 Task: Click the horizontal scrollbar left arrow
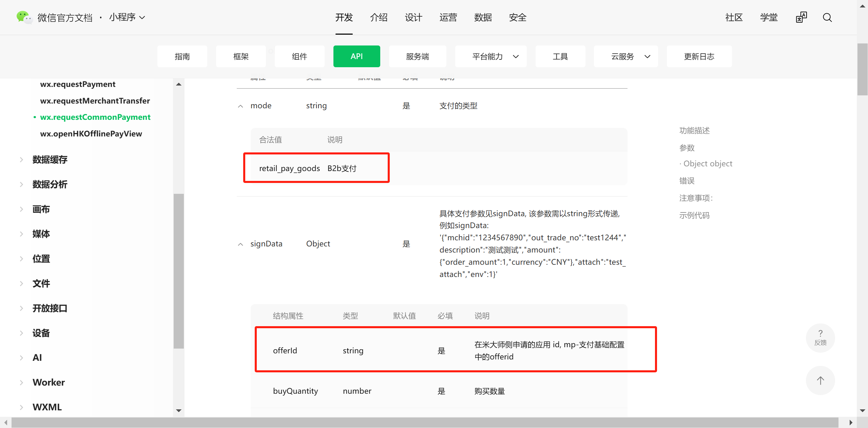point(5,423)
